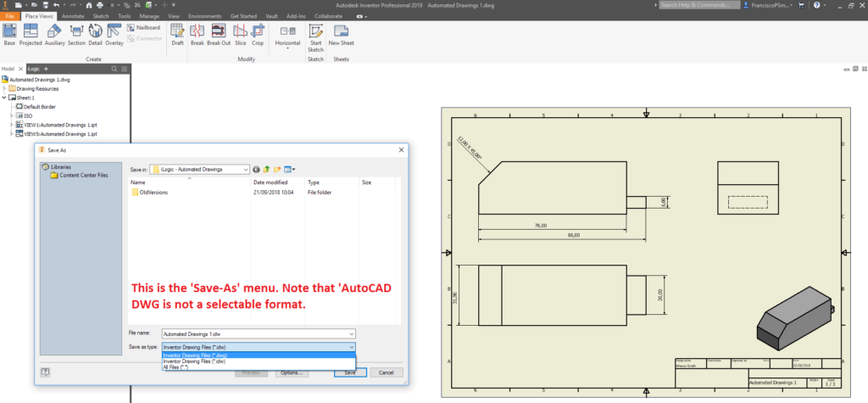The width and height of the screenshot is (868, 403).
Task: Select the Libraries root node
Action: (57, 167)
